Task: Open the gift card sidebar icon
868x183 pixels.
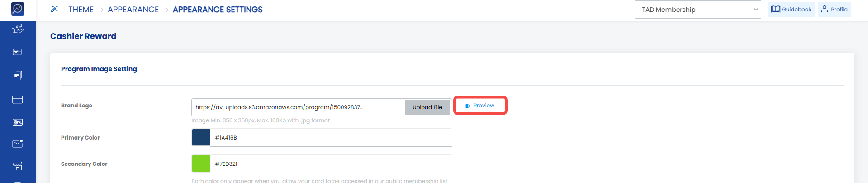Action: pos(18,52)
